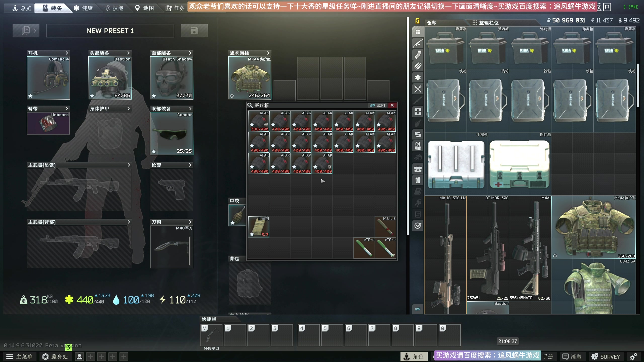Select the Unheard armband item
Viewport: 644px width, 362px height.
[48, 123]
